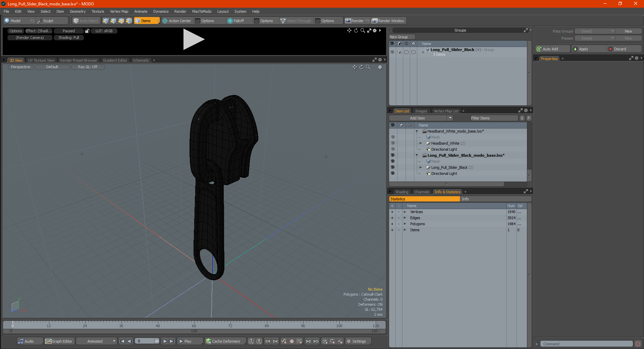Open timeline Settings

(x=358, y=341)
